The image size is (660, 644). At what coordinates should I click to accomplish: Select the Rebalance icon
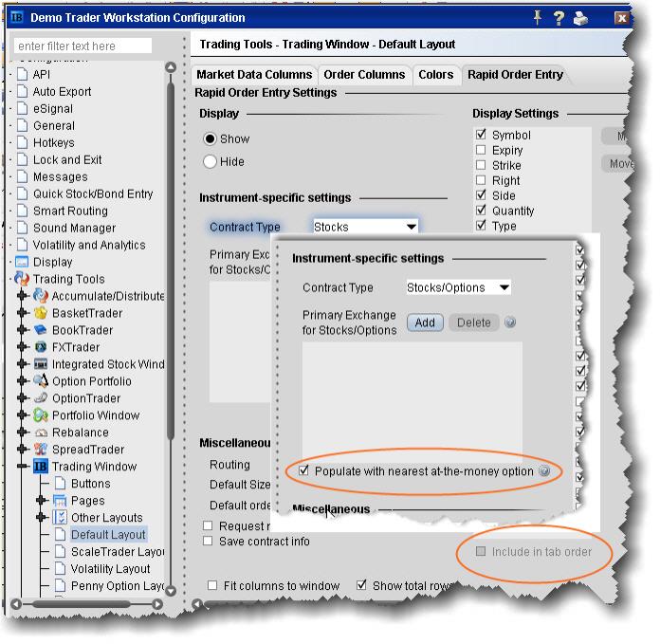pos(41,432)
